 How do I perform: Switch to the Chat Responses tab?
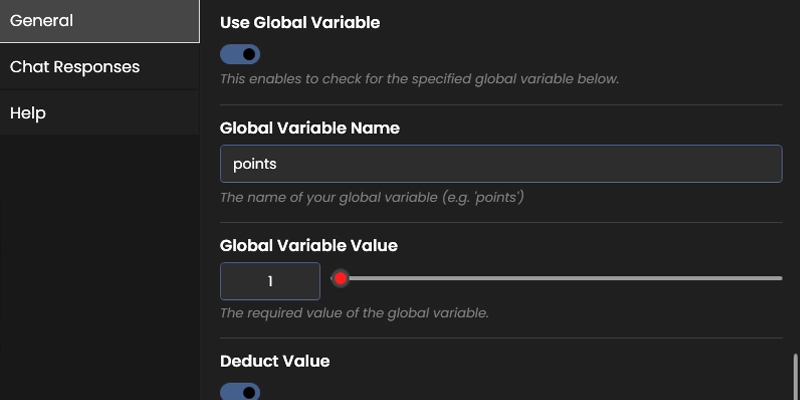[99, 67]
